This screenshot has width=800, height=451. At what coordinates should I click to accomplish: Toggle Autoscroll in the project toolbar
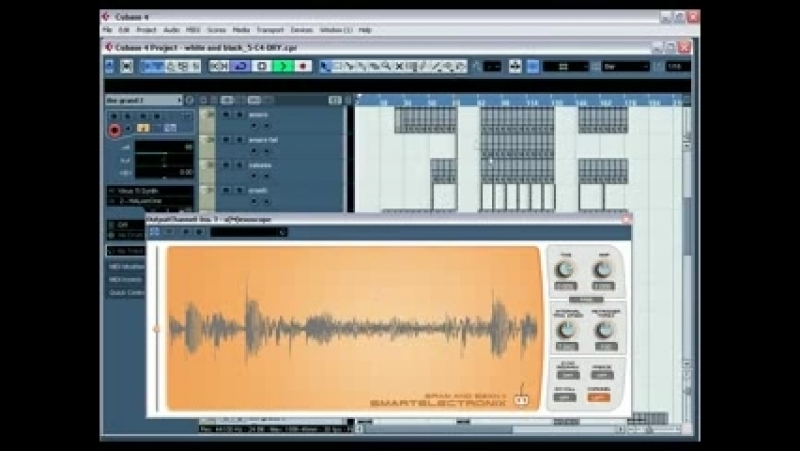click(515, 66)
